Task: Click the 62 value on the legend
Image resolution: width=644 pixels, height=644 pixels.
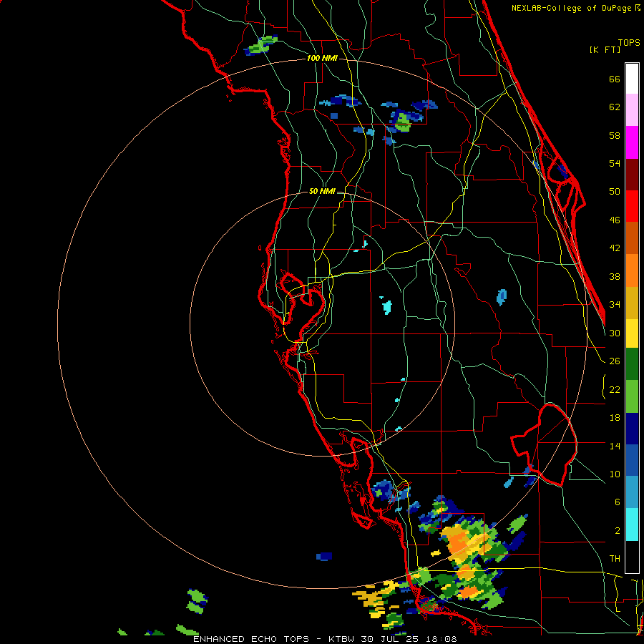Action: pyautogui.click(x=615, y=107)
